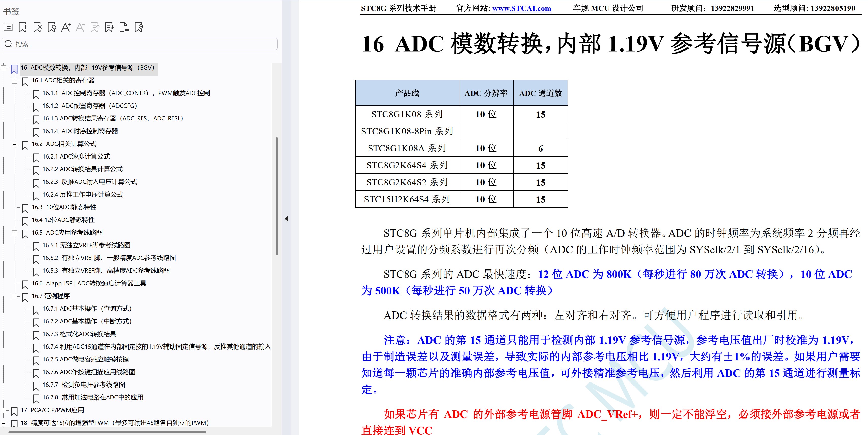Image resolution: width=868 pixels, height=435 pixels.
Task: Click the add bookmark icon
Action: pyautogui.click(x=23, y=27)
